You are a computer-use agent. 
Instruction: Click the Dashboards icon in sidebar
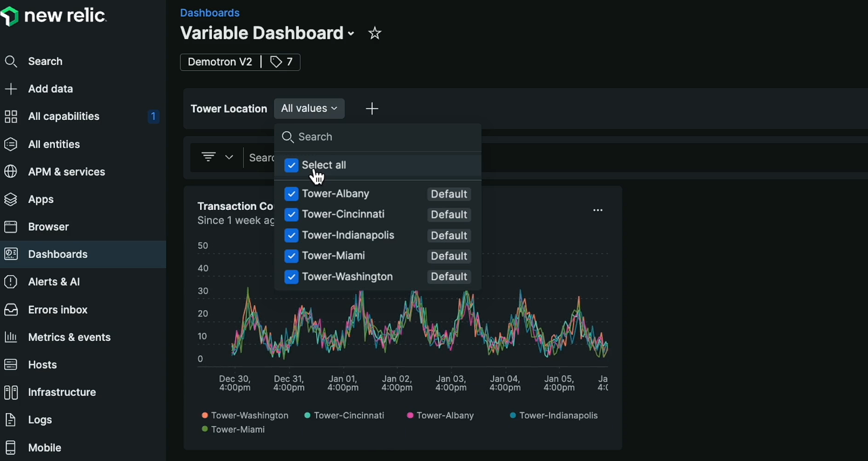[x=11, y=254]
